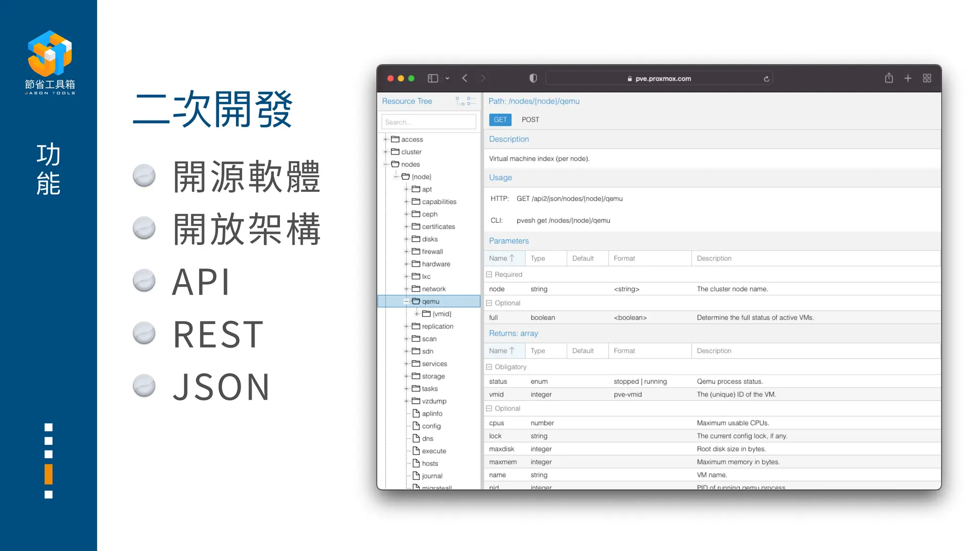The height and width of the screenshot is (551, 980).
Task: Click the Returns Description column header
Action: point(815,351)
